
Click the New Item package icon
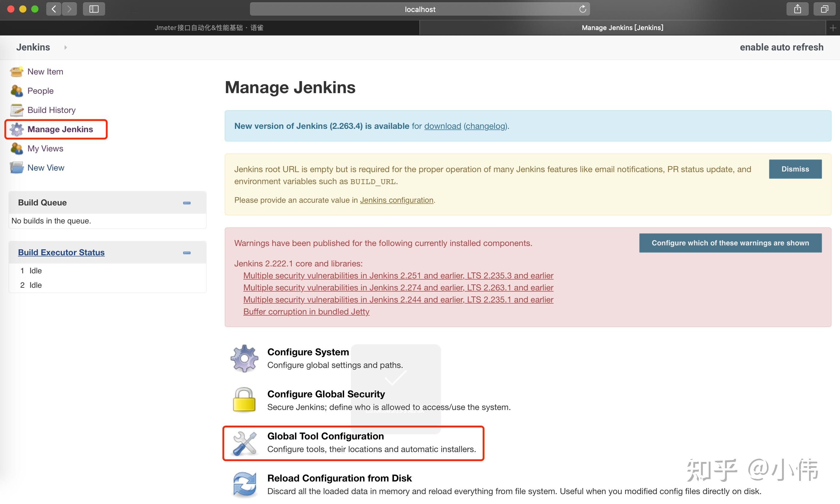tap(16, 71)
